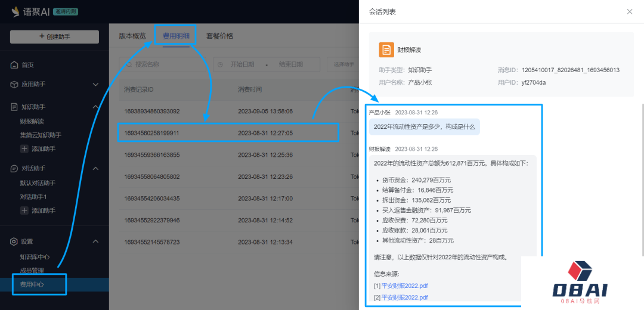The width and height of the screenshot is (644, 310).
Task: Click the 语聚AI bird logo icon
Action: 15,11
